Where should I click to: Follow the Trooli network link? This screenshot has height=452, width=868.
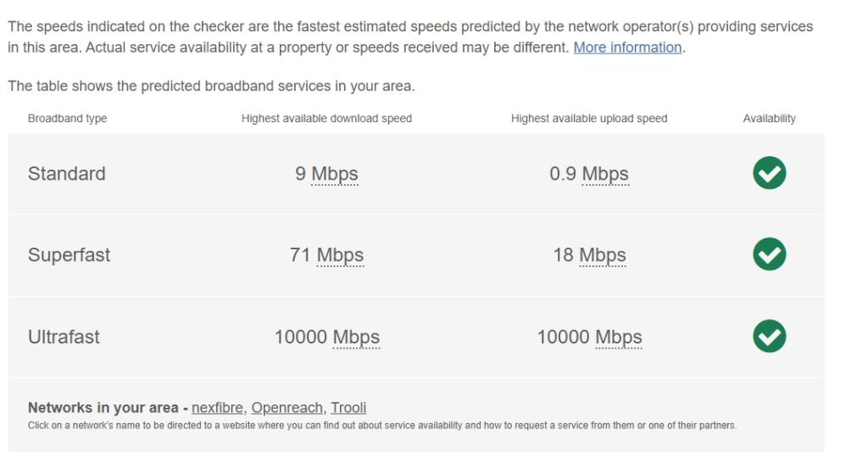348,408
